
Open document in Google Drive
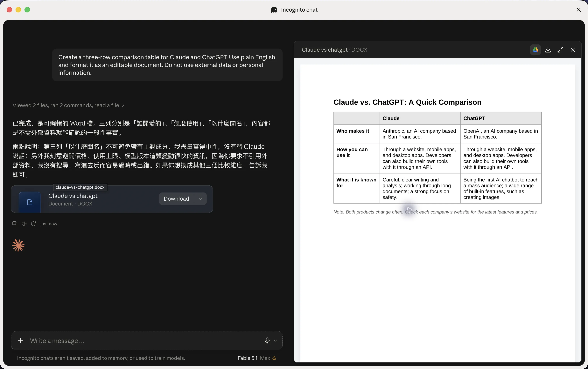click(x=535, y=50)
